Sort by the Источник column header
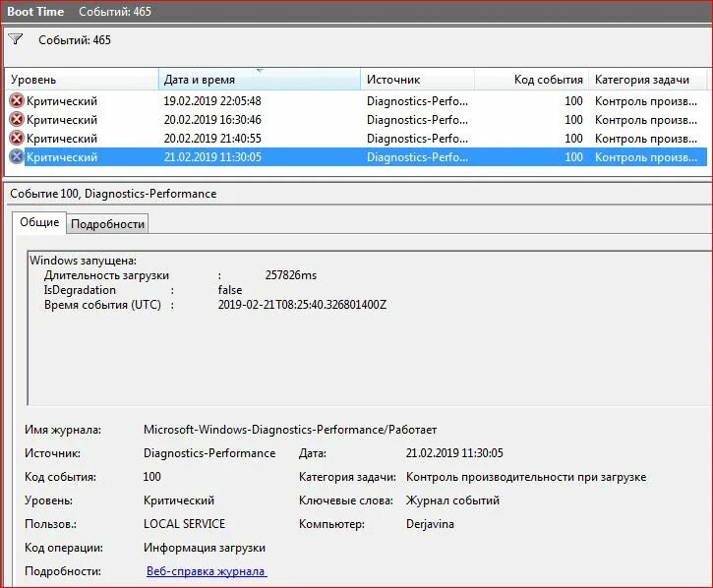Viewport: 713px width, 588px height. click(x=417, y=80)
